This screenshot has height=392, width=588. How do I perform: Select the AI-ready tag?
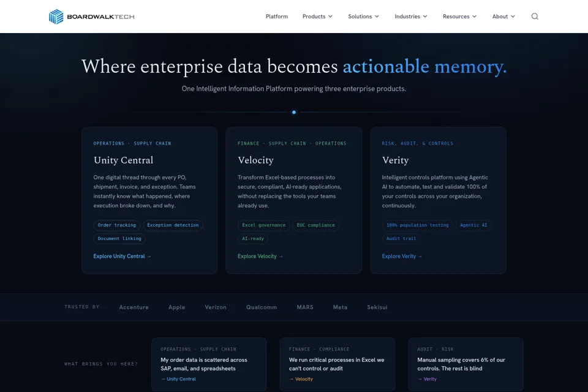[x=253, y=239]
